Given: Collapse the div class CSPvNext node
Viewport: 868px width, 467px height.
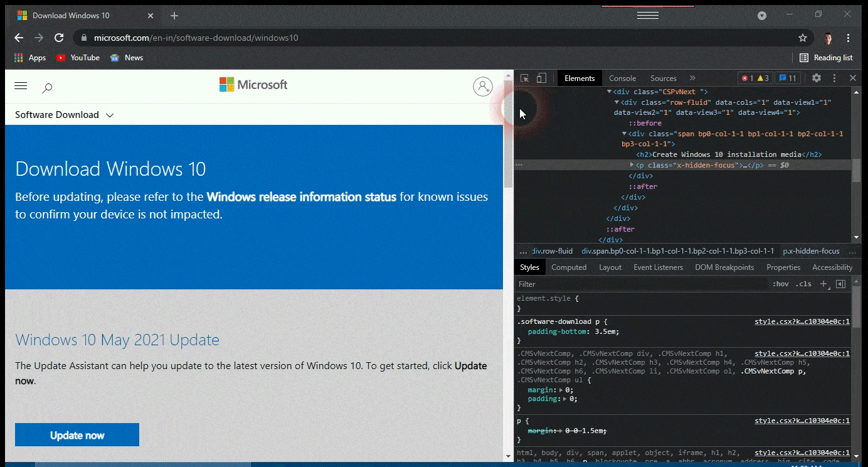Looking at the screenshot, I should coord(609,92).
